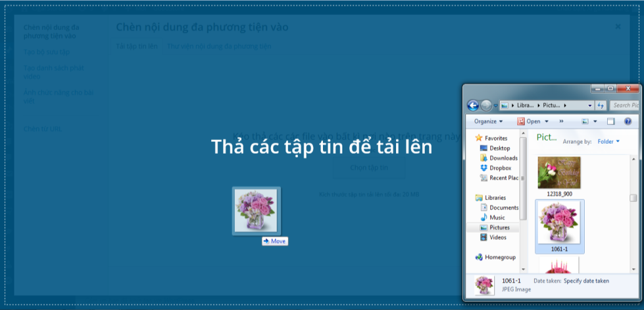
Task: Open the Organize menu
Action: pyautogui.click(x=488, y=121)
